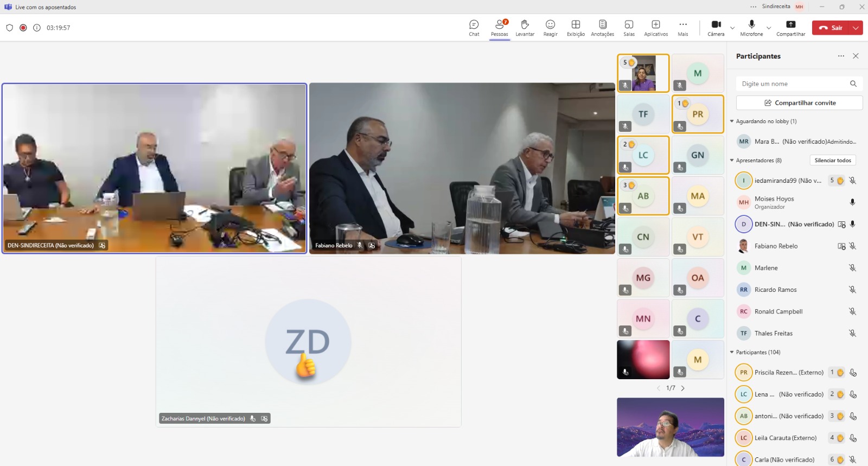Click the Digite um nome search field
868x466 pixels.
tap(792, 84)
